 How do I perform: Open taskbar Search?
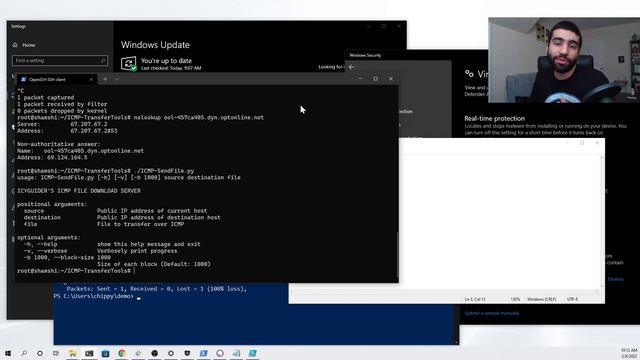(24, 353)
